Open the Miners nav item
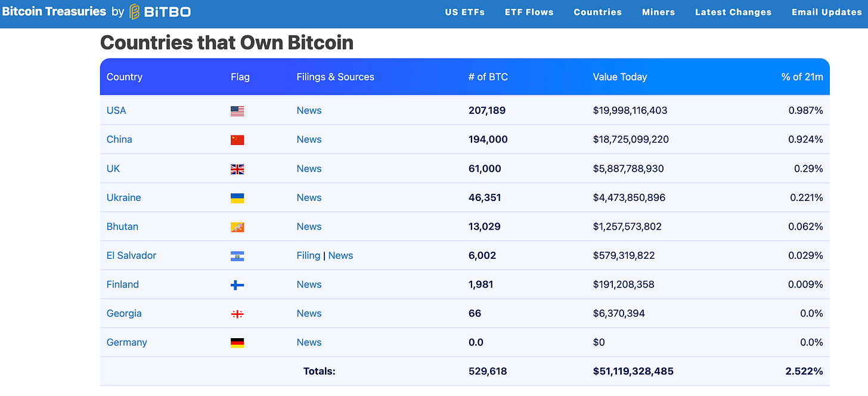868x396 pixels. (658, 12)
